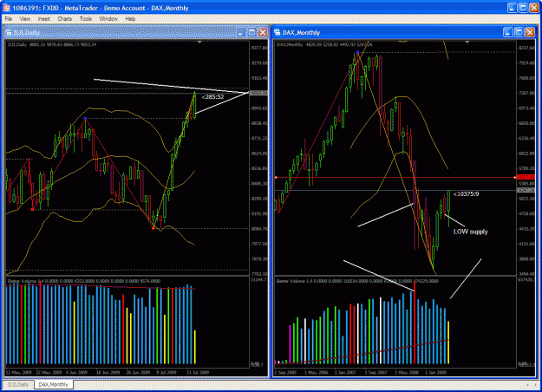The width and height of the screenshot is (542, 392).
Task: Switch to the DJI,Daily chart tab
Action: [18, 384]
